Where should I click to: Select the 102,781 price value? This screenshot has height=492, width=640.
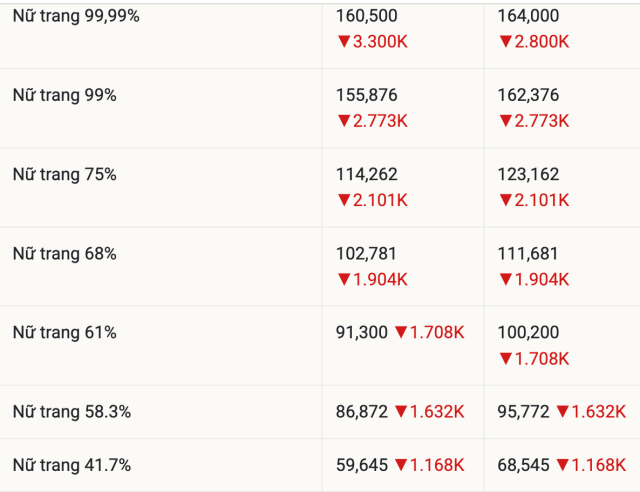click(366, 253)
